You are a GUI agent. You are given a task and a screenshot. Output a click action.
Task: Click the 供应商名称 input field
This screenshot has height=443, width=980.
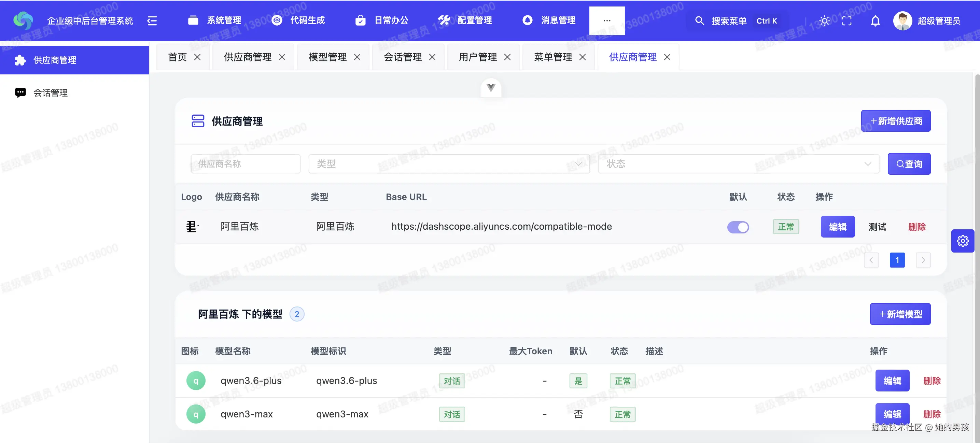coord(246,164)
